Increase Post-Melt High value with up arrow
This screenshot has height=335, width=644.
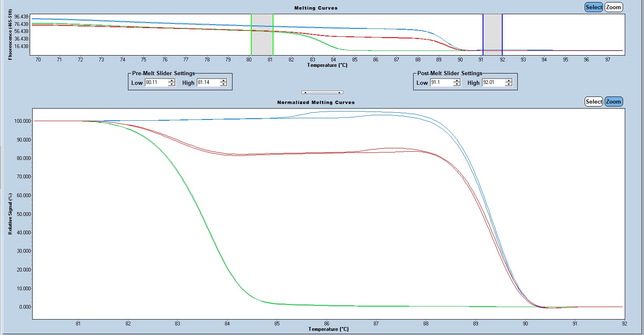tap(509, 81)
